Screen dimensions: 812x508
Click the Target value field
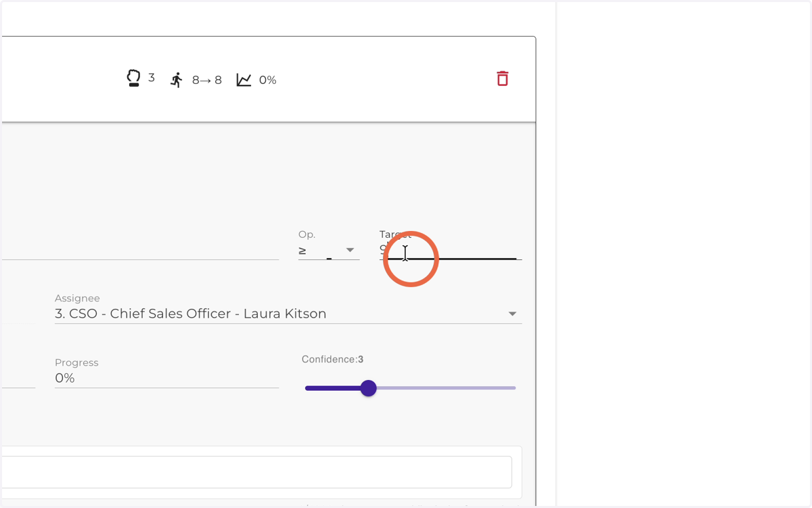coord(451,249)
